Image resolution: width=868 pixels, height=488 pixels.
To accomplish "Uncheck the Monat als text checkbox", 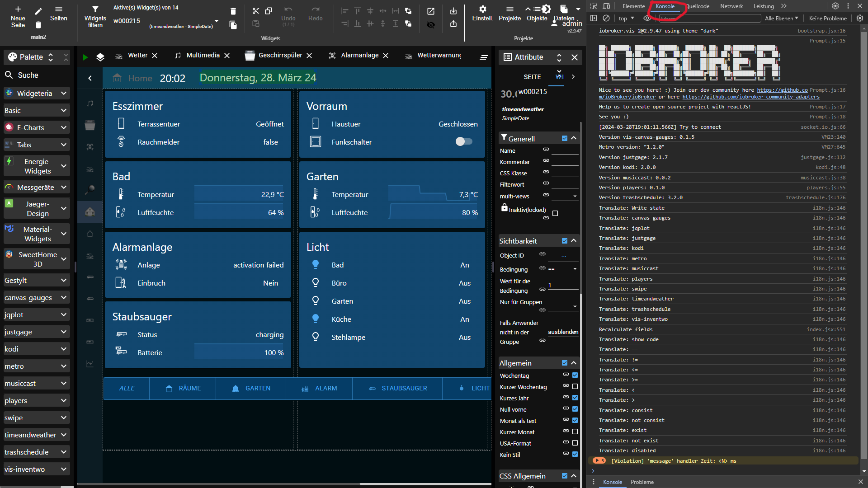I will tap(575, 421).
